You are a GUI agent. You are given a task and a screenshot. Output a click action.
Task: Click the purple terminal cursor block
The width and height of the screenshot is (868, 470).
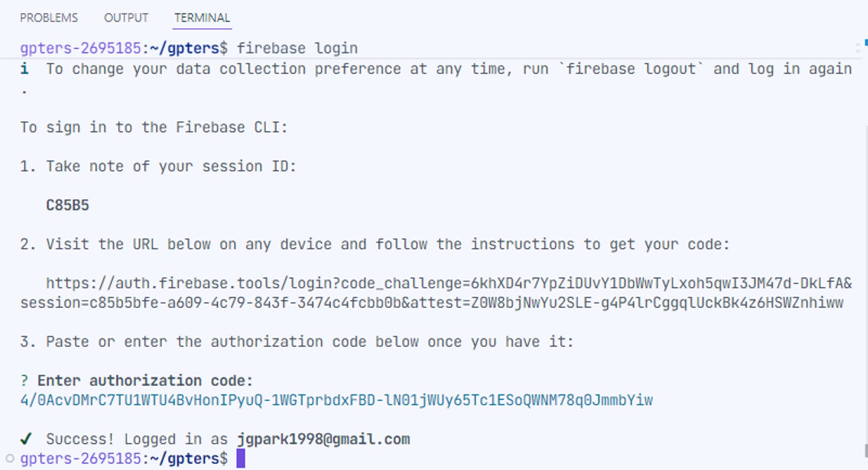pyautogui.click(x=241, y=458)
